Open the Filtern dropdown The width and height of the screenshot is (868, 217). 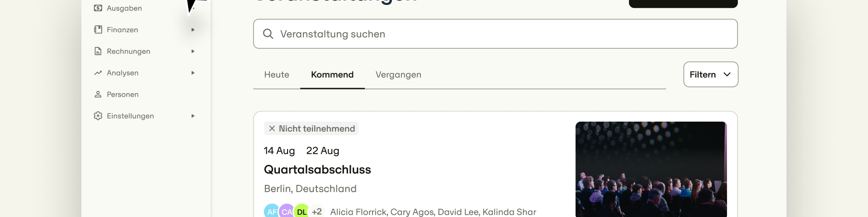coord(710,75)
